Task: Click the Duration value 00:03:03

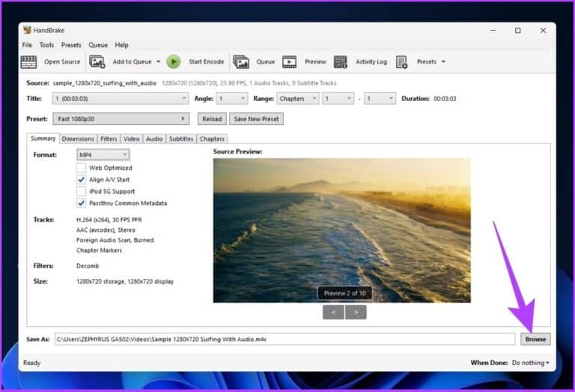Action: [x=445, y=99]
